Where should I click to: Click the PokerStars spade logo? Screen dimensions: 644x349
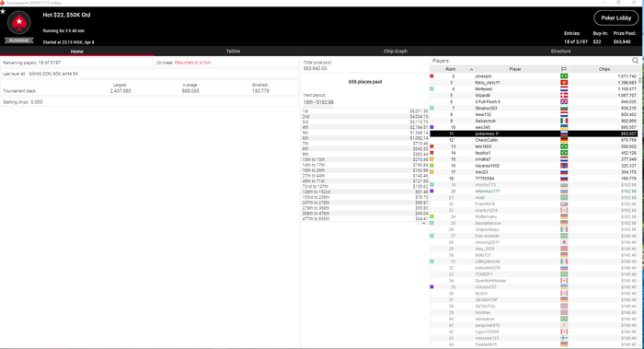coord(19,23)
